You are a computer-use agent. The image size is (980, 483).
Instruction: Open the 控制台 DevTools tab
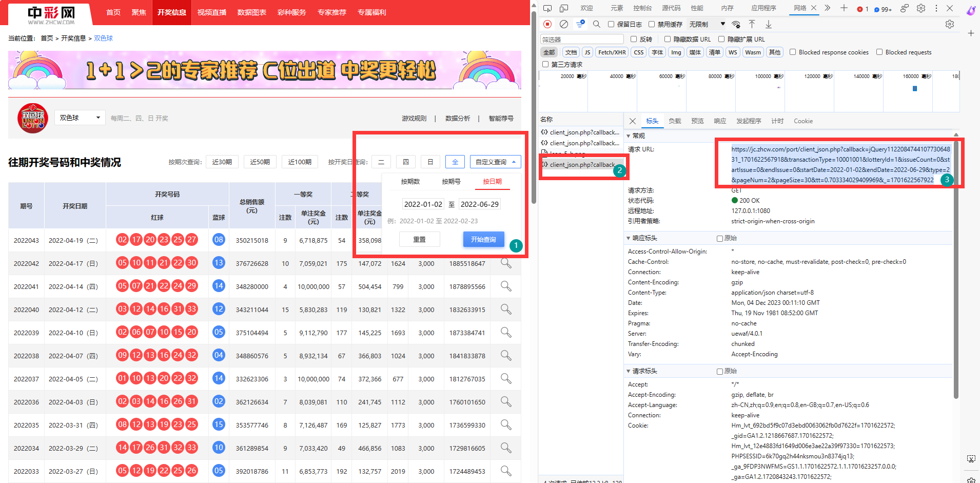[x=642, y=8]
